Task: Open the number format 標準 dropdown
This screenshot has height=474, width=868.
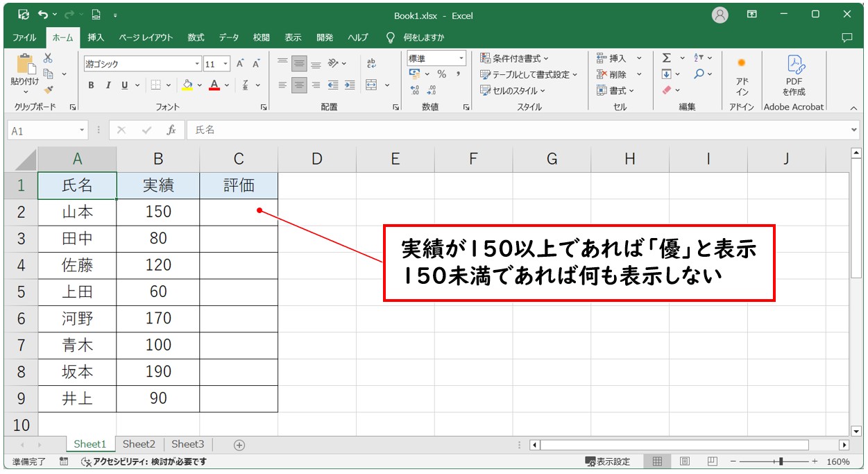Action: 461,58
